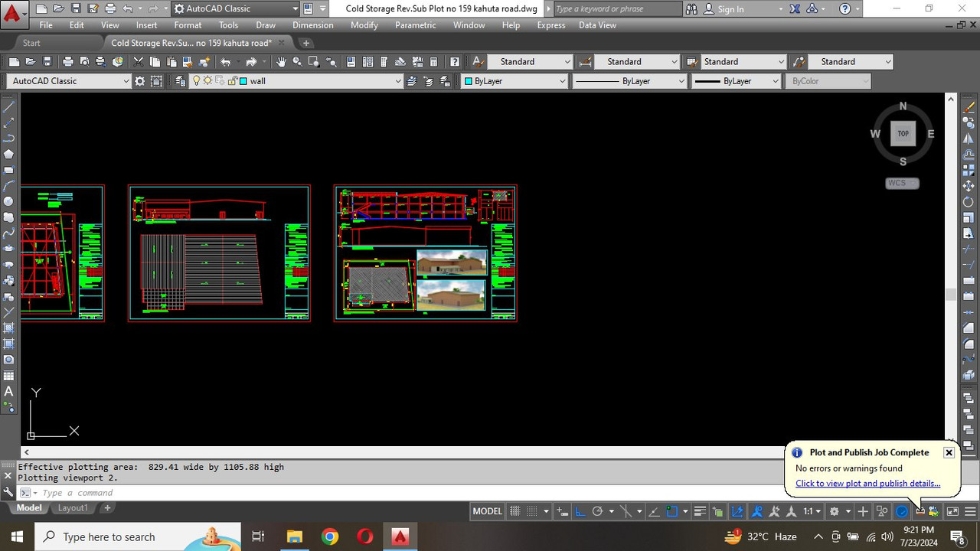
Task: Click the Customization hamburger icon in status bar
Action: 970,511
